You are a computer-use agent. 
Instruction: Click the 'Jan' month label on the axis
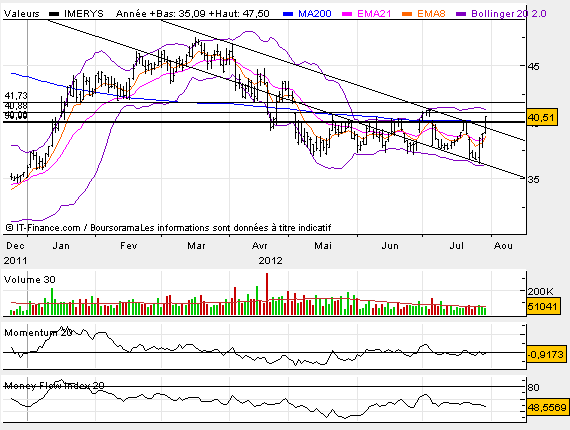click(x=61, y=246)
